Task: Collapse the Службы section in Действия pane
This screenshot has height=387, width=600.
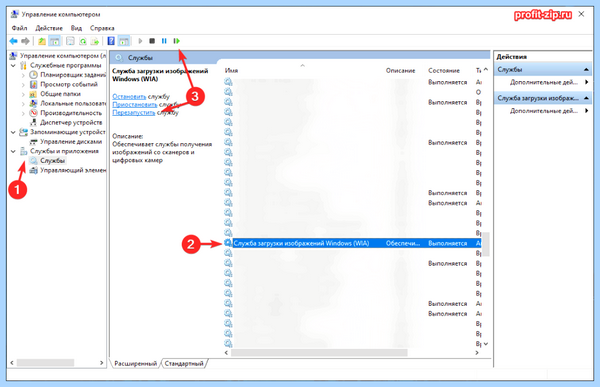Action: click(586, 69)
